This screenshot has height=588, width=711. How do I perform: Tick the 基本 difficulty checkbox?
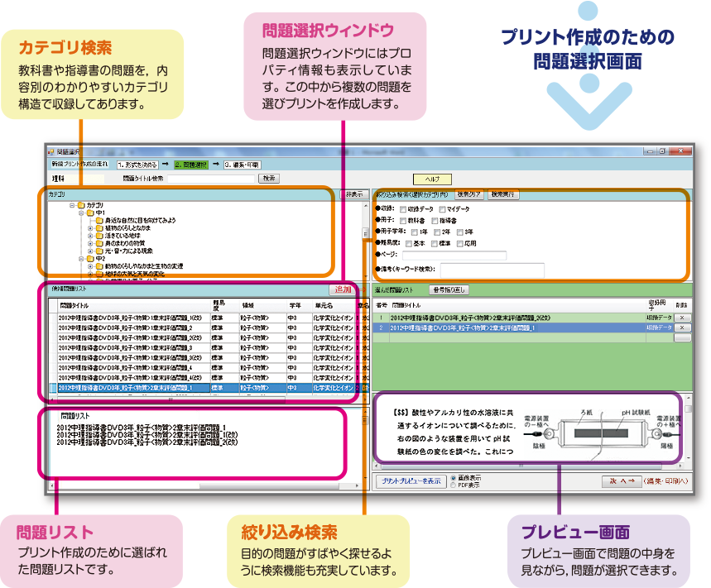(408, 244)
